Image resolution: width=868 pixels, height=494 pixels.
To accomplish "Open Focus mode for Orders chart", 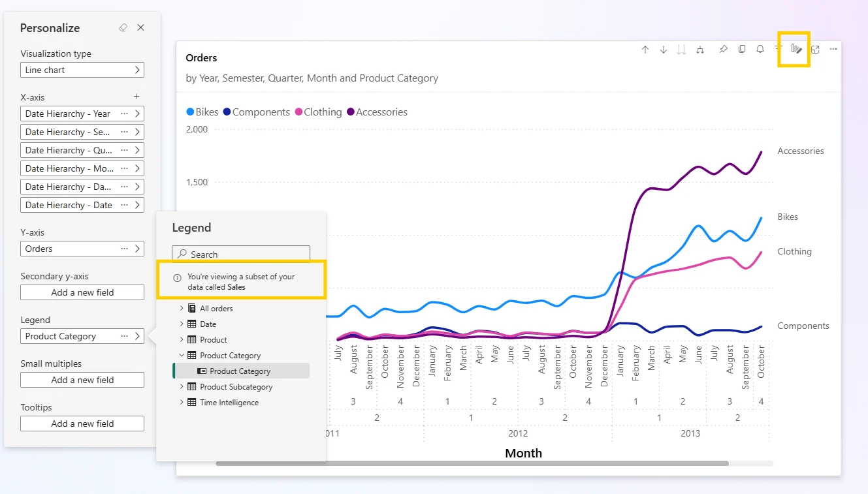I will [815, 50].
